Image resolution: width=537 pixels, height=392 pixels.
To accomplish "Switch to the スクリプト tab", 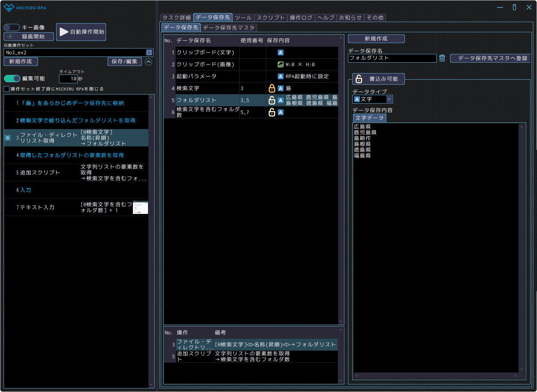I will 270,17.
